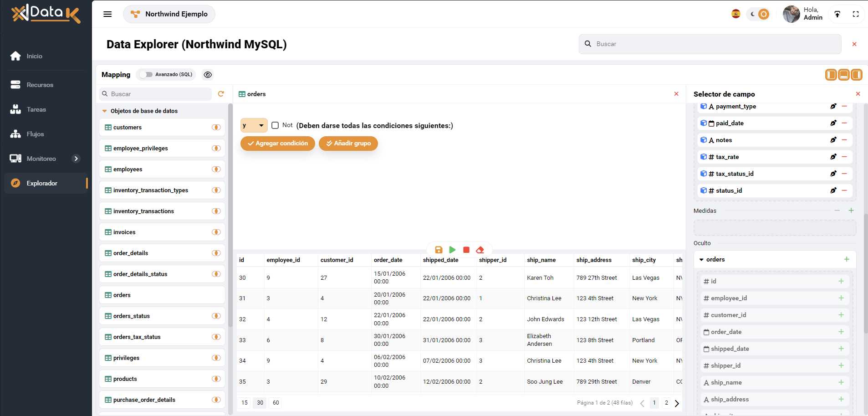The image size is (868, 416).
Task: Click the save query icon
Action: point(439,250)
